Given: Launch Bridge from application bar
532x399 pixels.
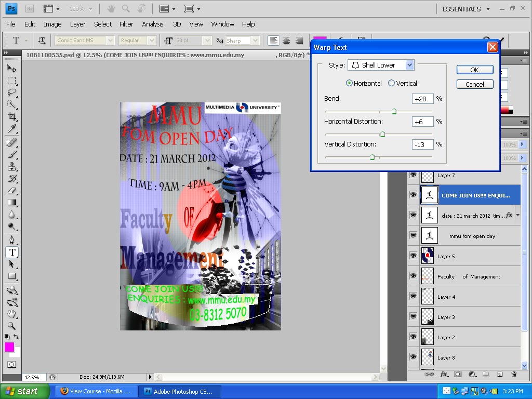Looking at the screenshot, I should click(30, 9).
